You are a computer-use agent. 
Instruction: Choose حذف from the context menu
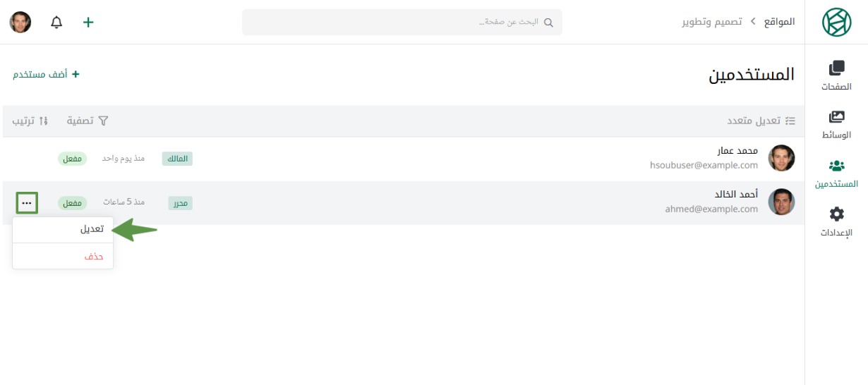(x=94, y=257)
